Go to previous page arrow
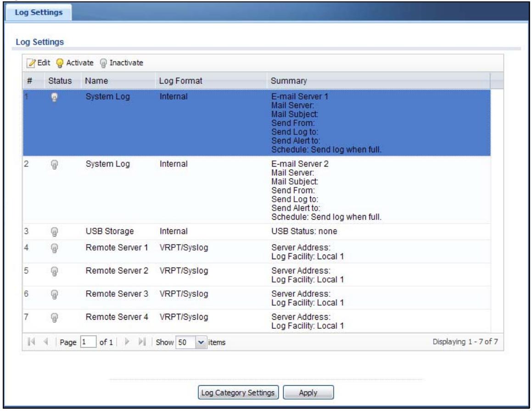The image size is (532, 411). click(46, 342)
